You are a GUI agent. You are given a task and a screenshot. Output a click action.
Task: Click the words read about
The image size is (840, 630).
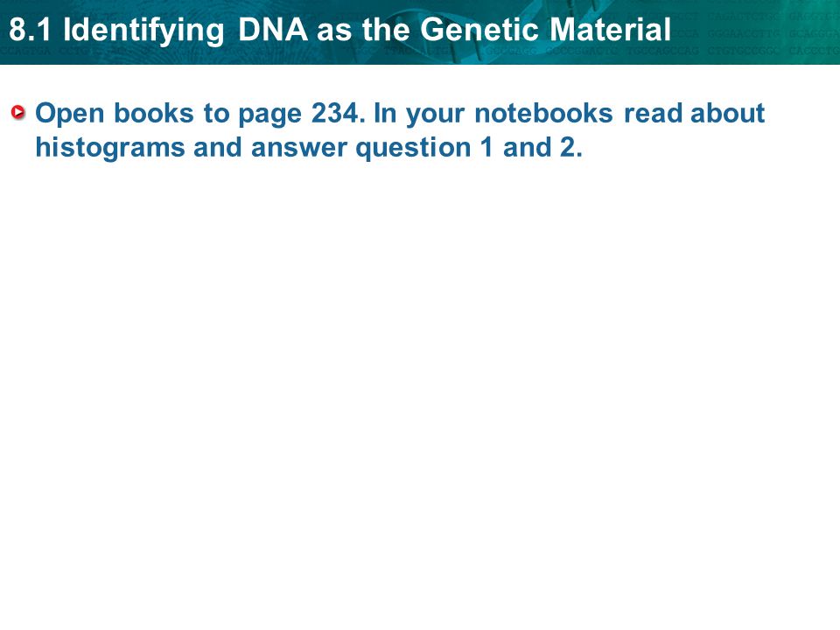[694, 113]
